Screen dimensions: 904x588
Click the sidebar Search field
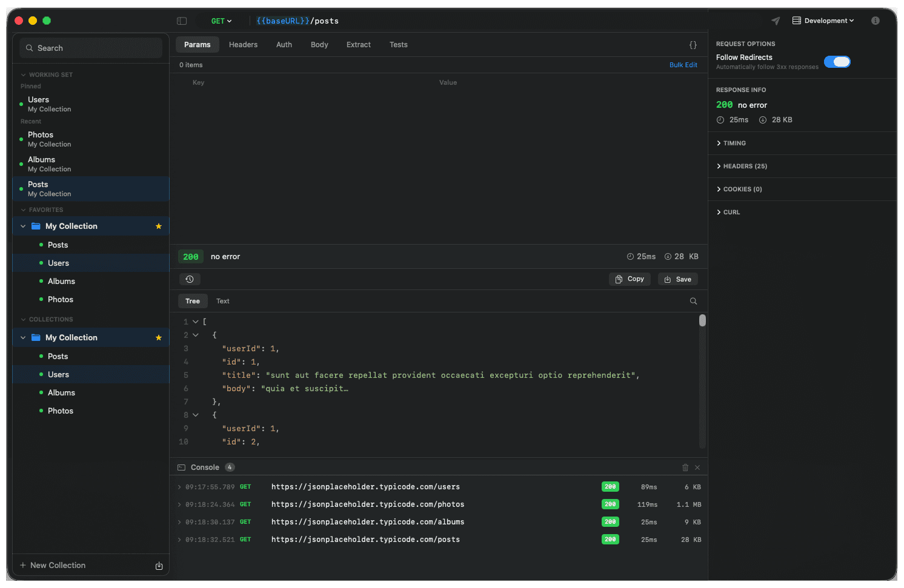click(x=90, y=48)
